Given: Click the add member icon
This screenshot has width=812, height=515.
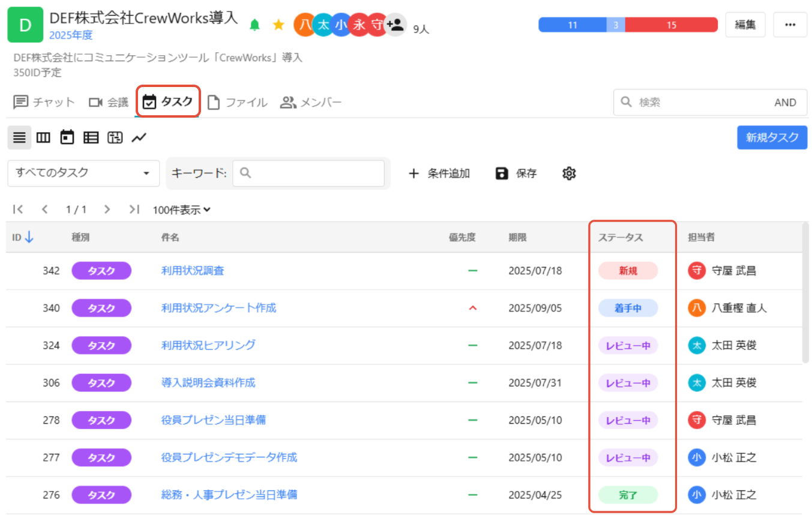Looking at the screenshot, I should coord(395,25).
